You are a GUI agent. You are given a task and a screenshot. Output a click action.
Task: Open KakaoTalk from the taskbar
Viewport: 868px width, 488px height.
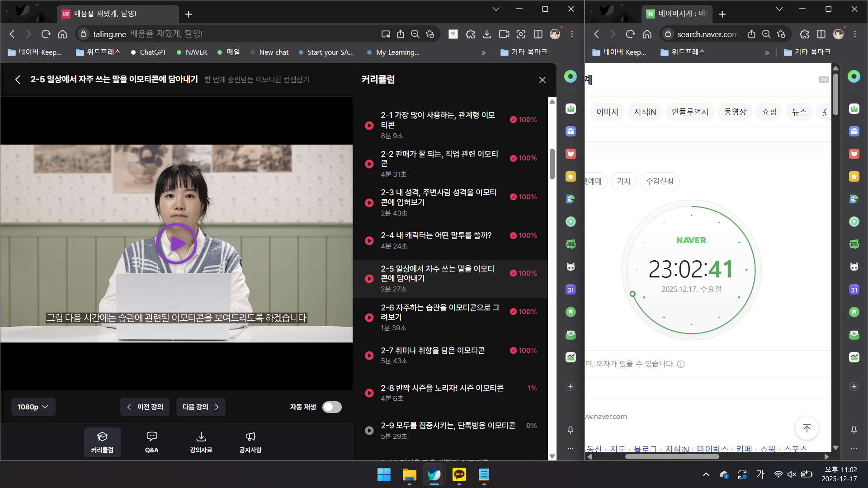[x=459, y=474]
